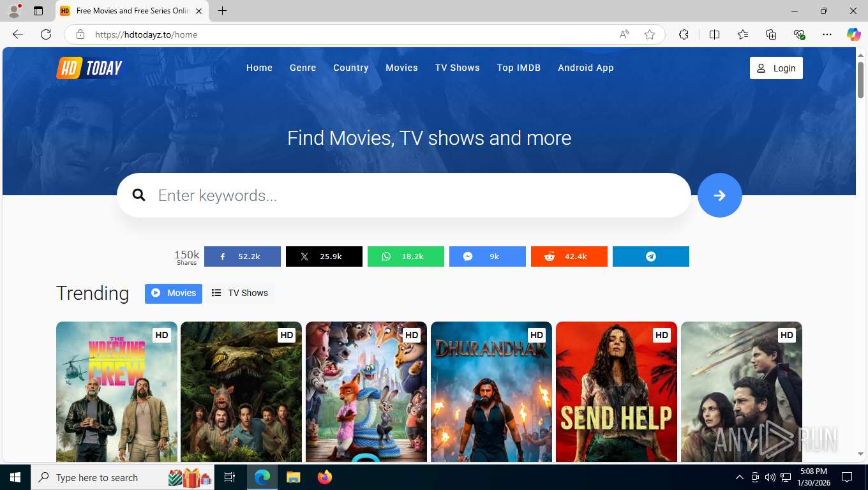This screenshot has width=868, height=490.
Task: Open Android App nav item
Action: [x=586, y=68]
